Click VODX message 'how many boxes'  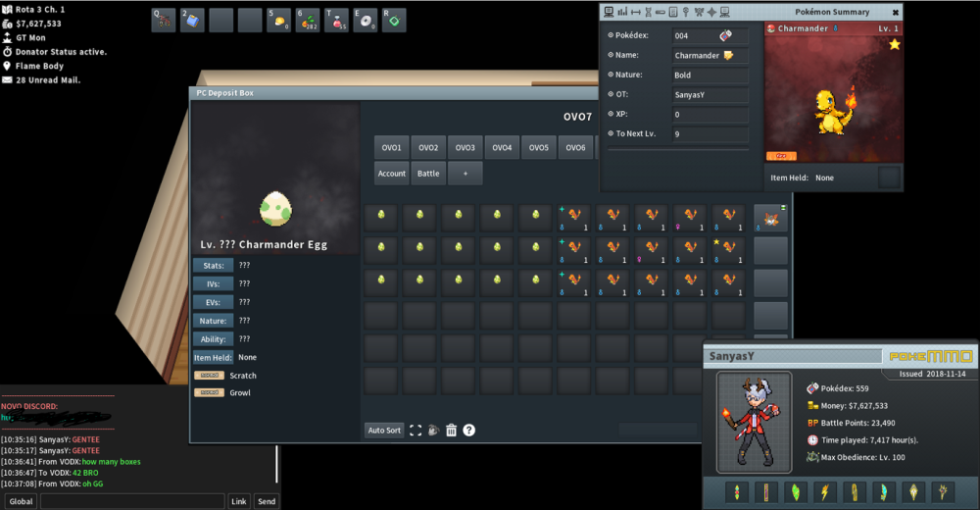[112, 462]
